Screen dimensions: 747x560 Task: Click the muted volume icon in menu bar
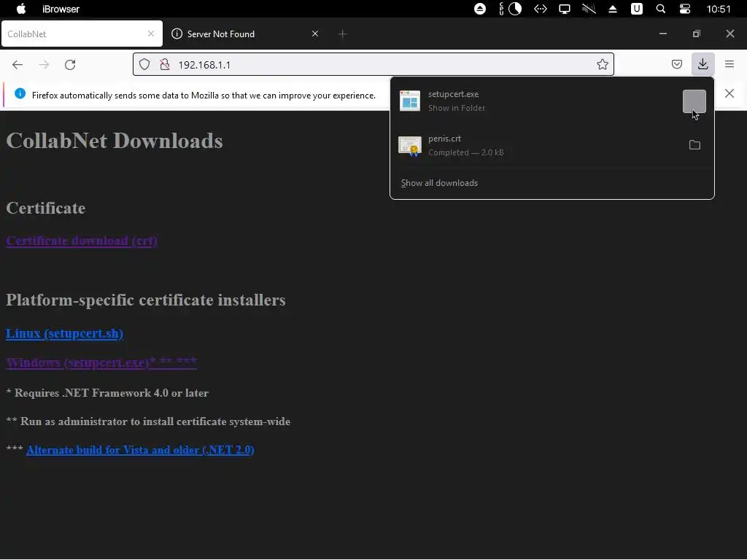click(589, 9)
